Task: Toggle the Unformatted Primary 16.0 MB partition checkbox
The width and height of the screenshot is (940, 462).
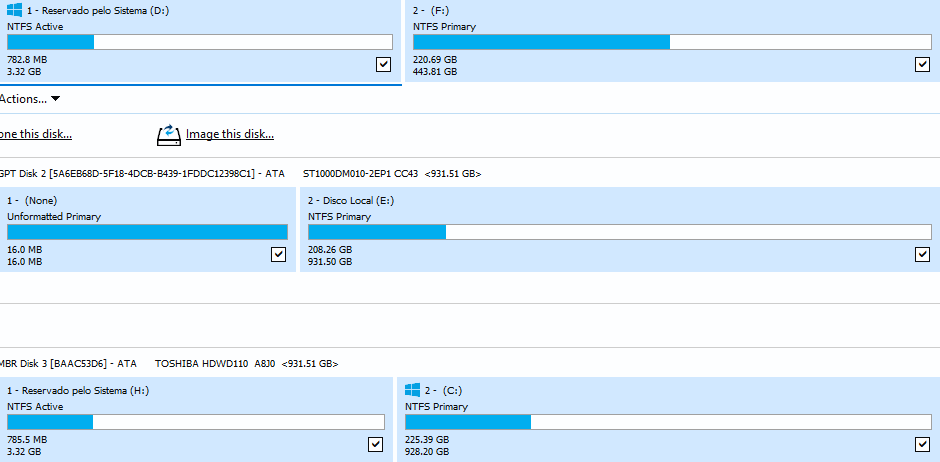Action: click(278, 255)
